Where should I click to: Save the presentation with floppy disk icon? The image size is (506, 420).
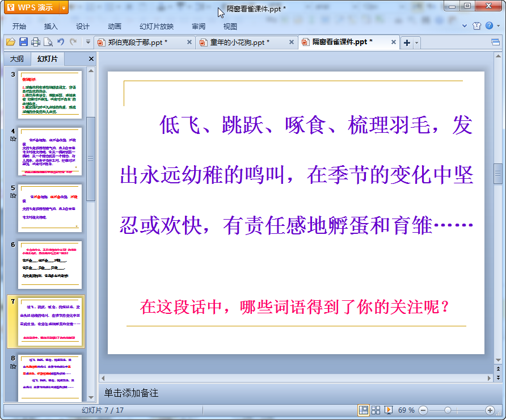pyautogui.click(x=23, y=42)
